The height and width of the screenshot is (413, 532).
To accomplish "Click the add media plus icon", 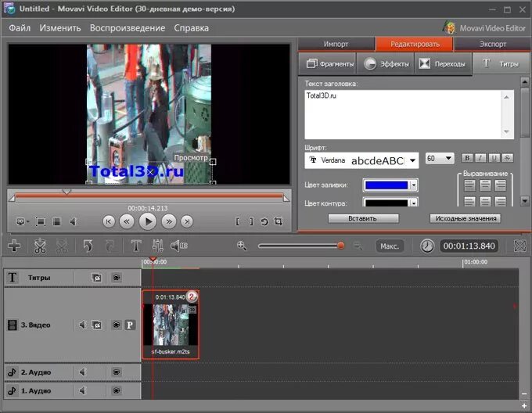I will point(14,246).
